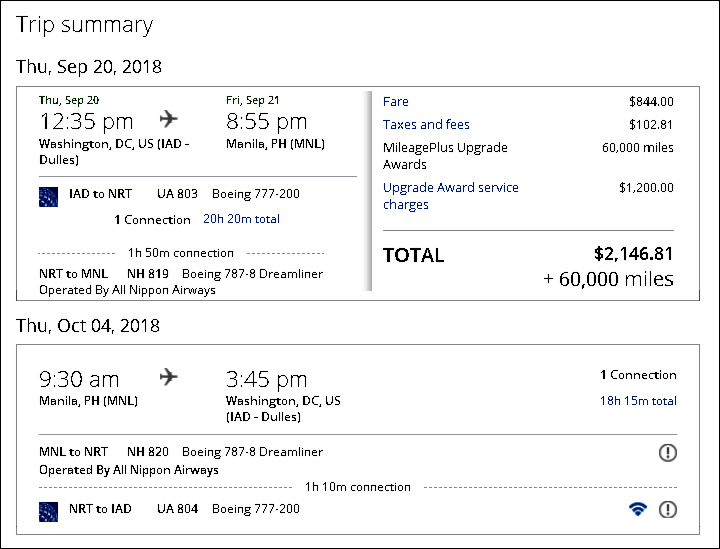This screenshot has width=720, height=549.
Task: Click the 8:55 pm arrival time
Action: 267,122
